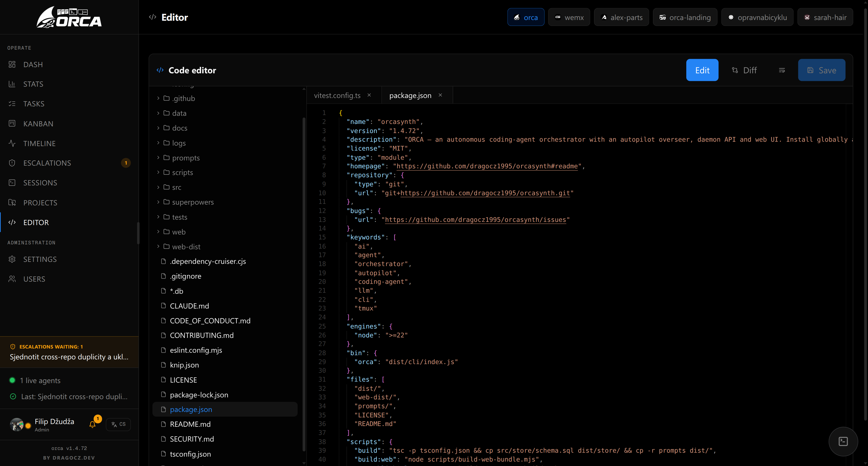
Task: Click the CODE_OF_CONDUCT.md file icon
Action: pos(163,321)
